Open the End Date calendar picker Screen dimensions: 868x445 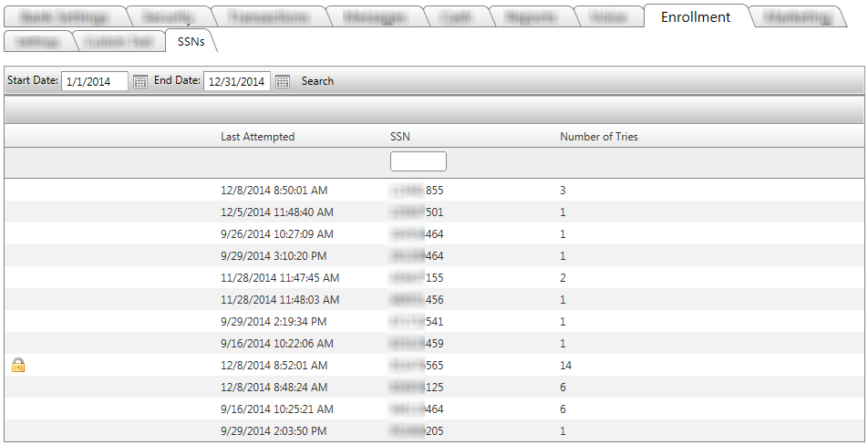click(283, 81)
